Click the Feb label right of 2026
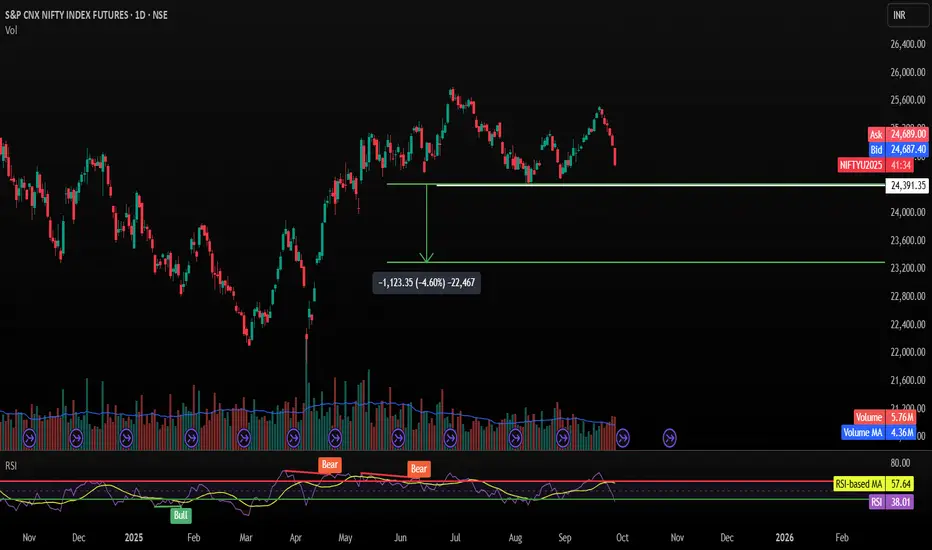This screenshot has height=550, width=932. coord(842,538)
